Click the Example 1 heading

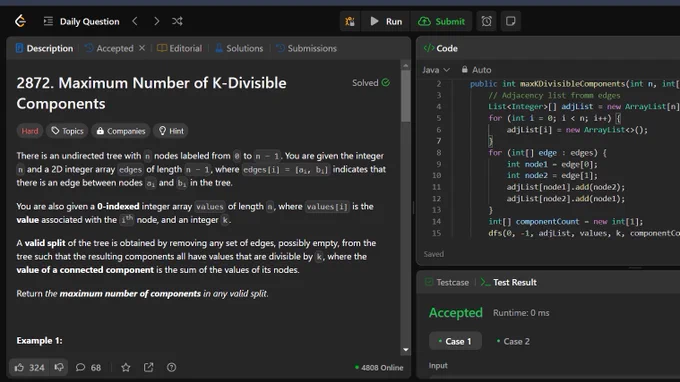point(39,341)
